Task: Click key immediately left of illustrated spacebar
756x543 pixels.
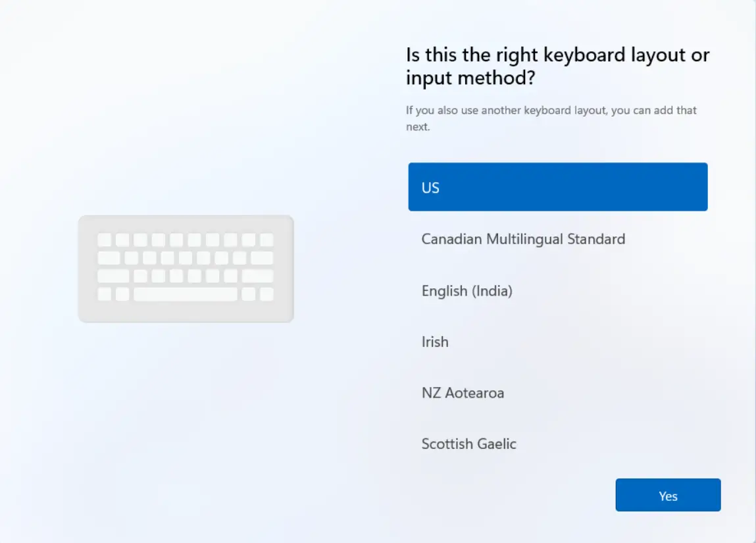Action: tap(122, 294)
